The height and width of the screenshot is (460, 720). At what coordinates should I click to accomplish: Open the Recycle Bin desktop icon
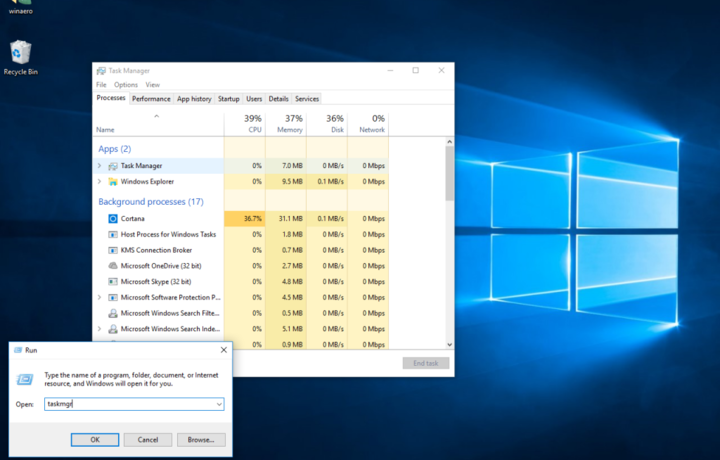pyautogui.click(x=20, y=58)
